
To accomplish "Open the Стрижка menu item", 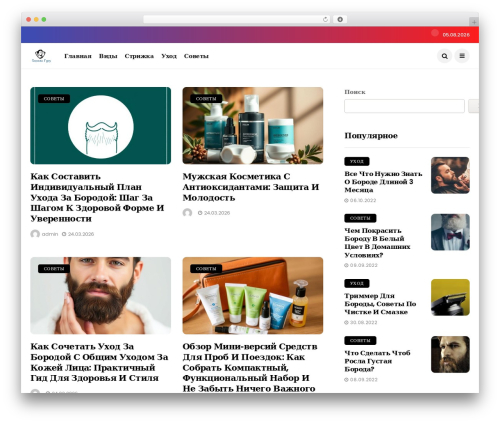I will (x=139, y=56).
